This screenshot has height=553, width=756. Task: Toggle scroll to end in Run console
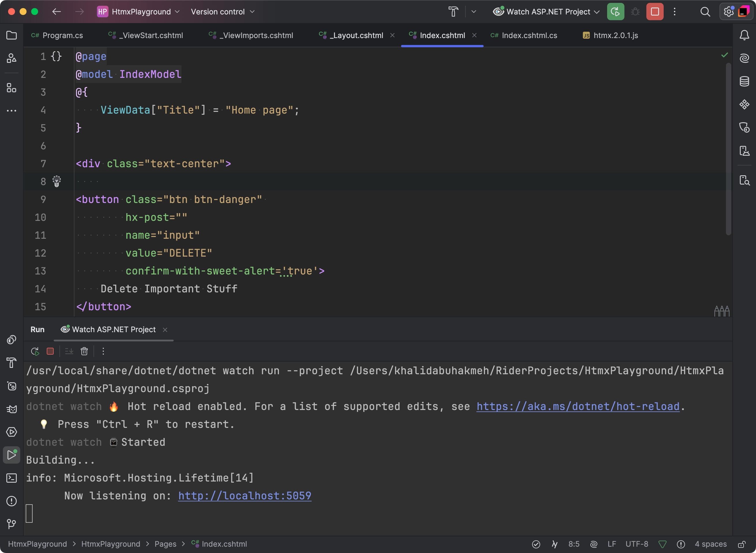69,351
